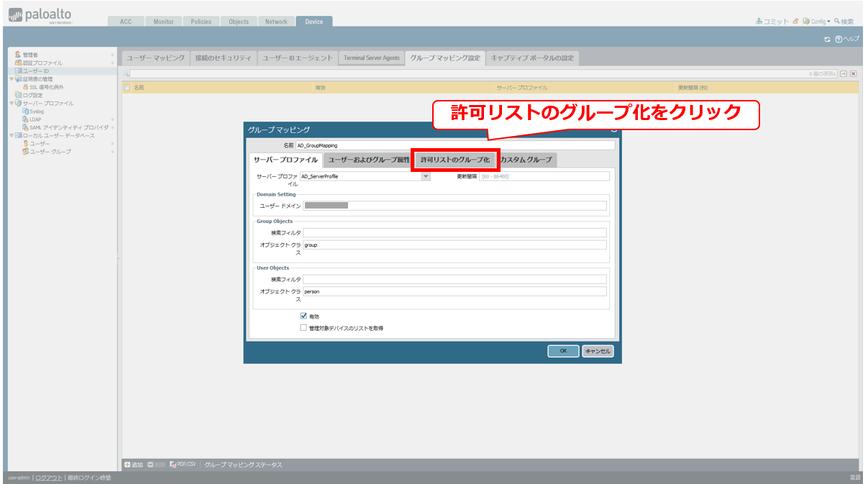
Task: Toggle the 有効 (Enabled) checkbox
Action: click(303, 316)
